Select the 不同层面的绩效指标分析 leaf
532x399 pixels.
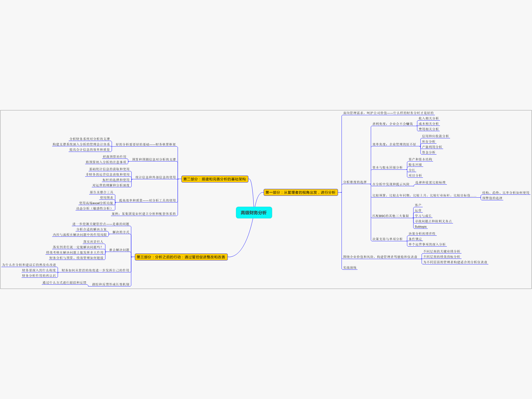(442, 257)
